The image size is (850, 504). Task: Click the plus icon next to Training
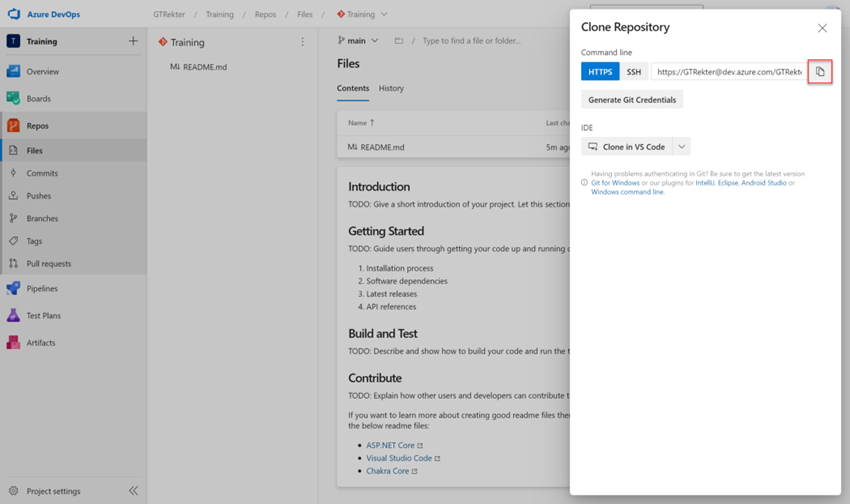coord(133,41)
